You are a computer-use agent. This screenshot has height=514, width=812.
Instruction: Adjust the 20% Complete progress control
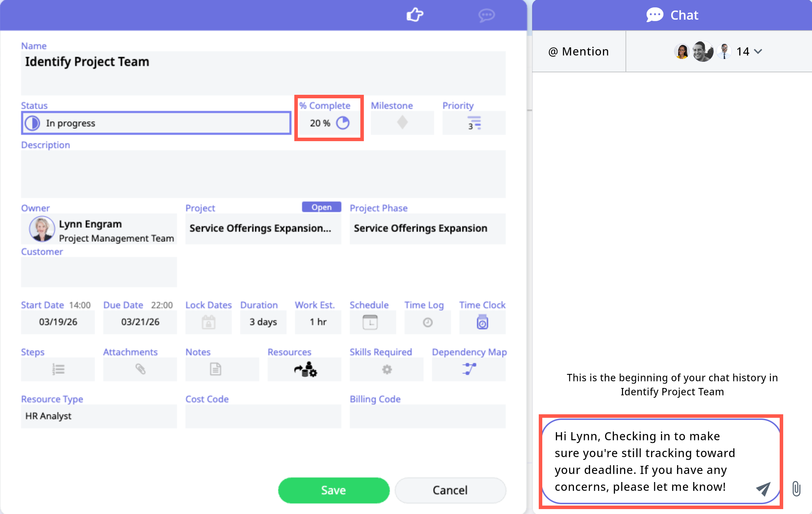[x=342, y=123]
